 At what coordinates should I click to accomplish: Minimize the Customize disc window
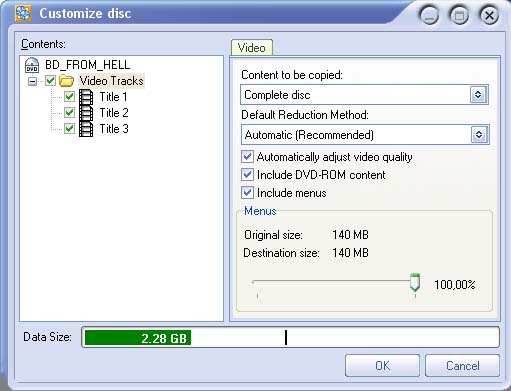click(429, 15)
